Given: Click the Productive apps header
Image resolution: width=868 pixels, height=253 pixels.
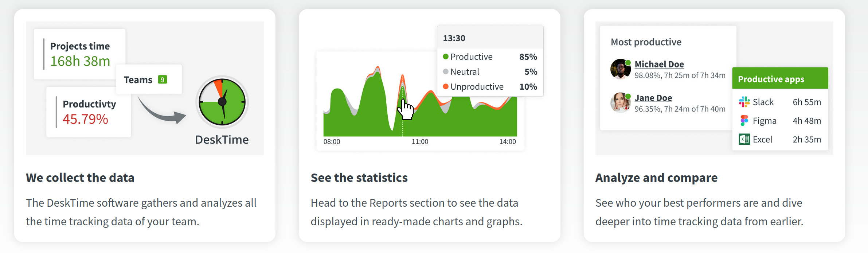Looking at the screenshot, I should click(x=771, y=79).
